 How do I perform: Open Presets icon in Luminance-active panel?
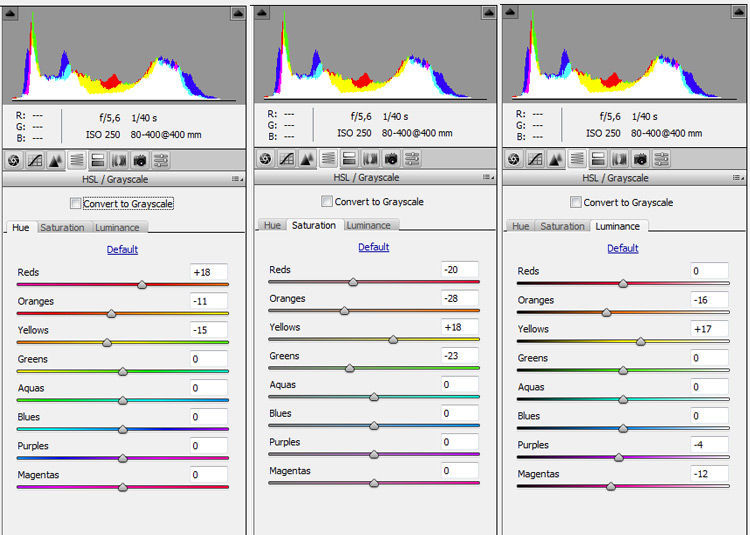(662, 159)
